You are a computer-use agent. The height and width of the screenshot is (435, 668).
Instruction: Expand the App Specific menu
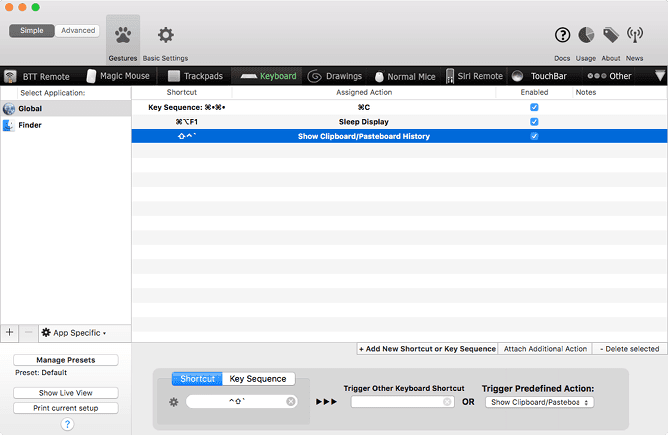[74, 332]
